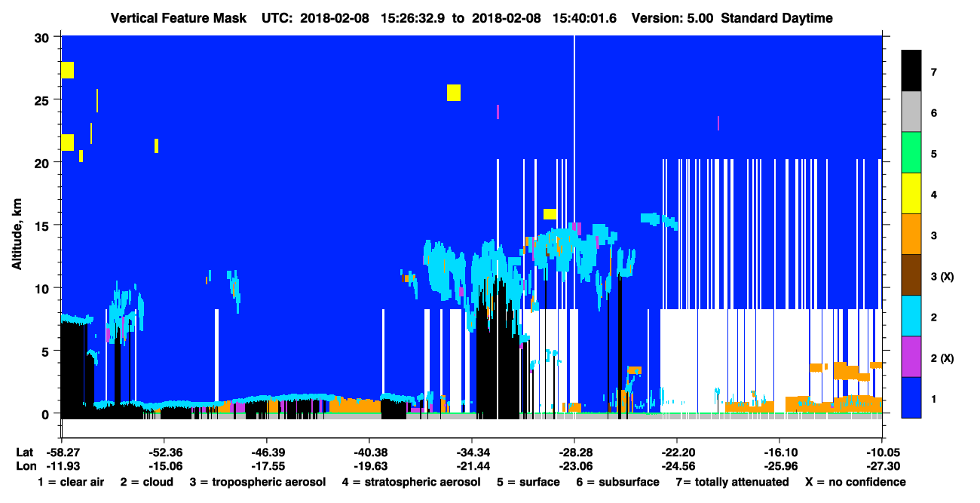The image size is (980, 503).
Task: Click the longitude value -21.44
Action: point(472,466)
